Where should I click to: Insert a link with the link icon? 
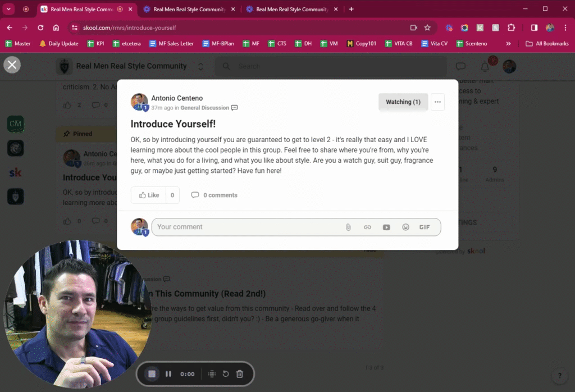click(x=367, y=227)
